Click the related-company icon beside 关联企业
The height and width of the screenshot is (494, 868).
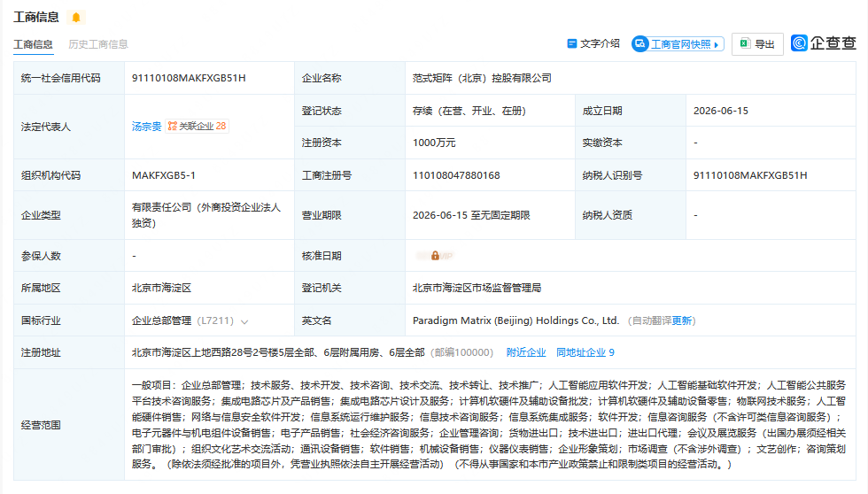172,126
